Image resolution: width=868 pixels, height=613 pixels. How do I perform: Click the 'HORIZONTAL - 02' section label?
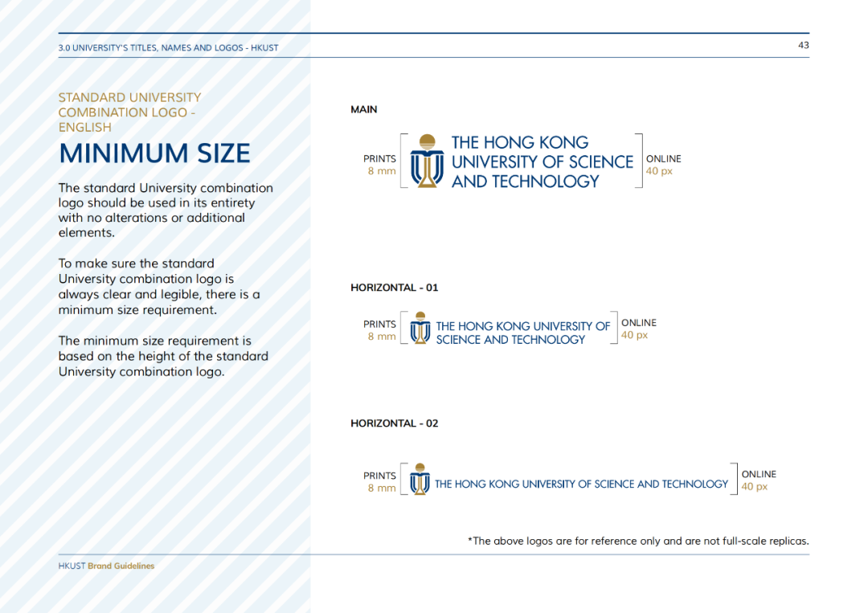coord(394,423)
